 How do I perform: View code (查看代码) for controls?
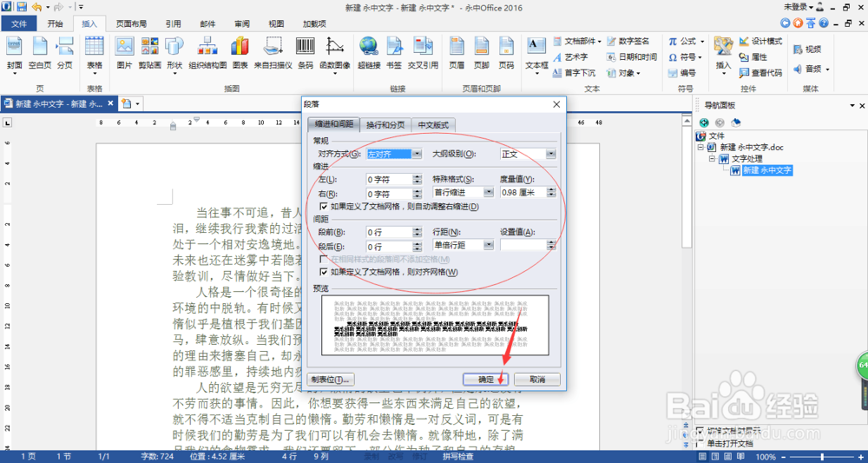pos(760,73)
